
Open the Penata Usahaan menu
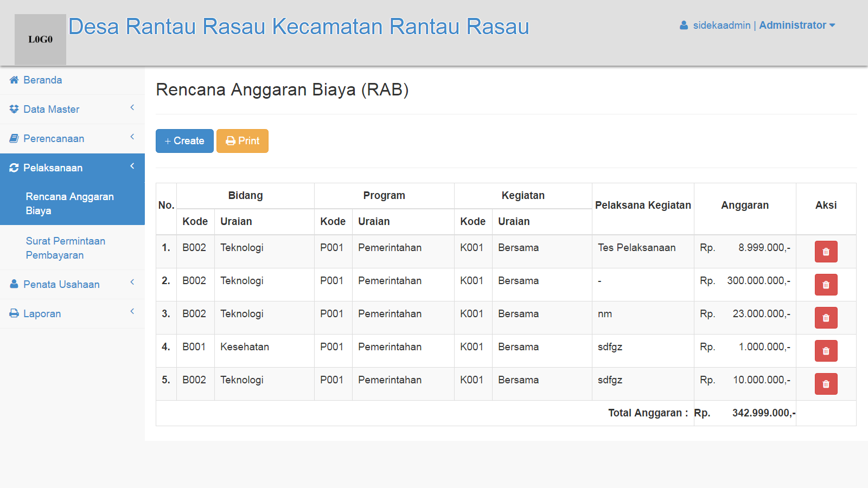pyautogui.click(x=61, y=285)
